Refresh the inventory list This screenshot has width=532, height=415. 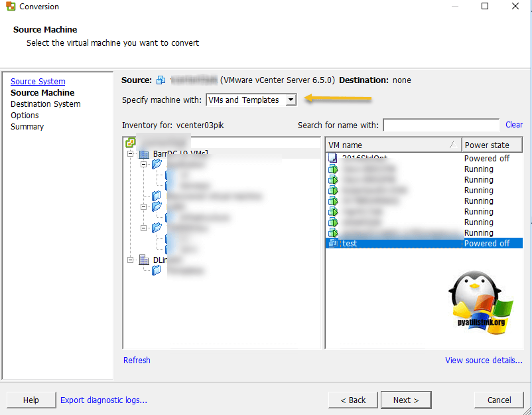click(137, 361)
